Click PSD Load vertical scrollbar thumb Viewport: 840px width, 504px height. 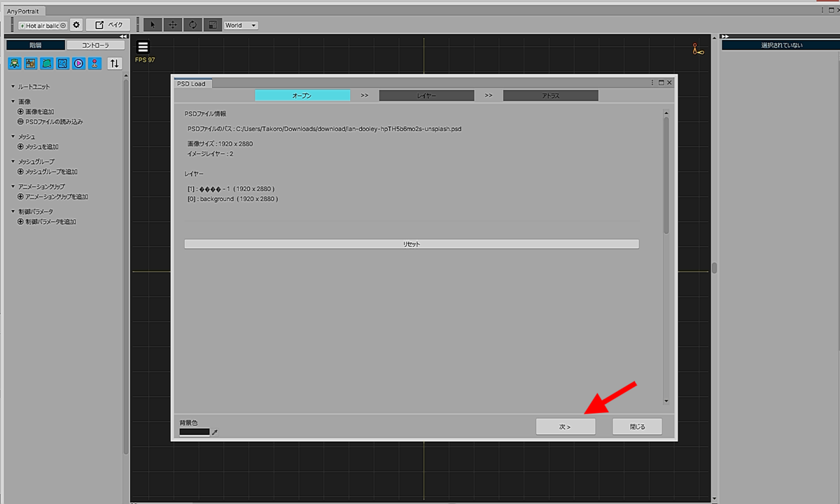[666, 175]
